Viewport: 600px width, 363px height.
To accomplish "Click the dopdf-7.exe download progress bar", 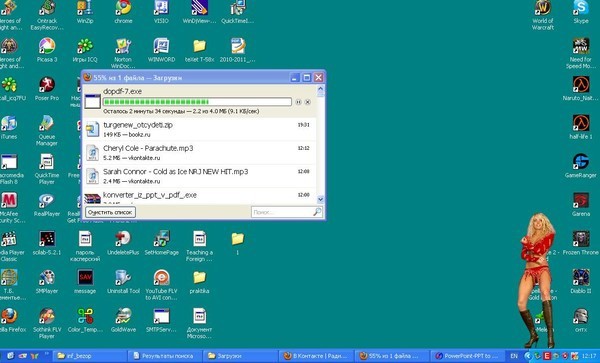I will pyautogui.click(x=197, y=102).
